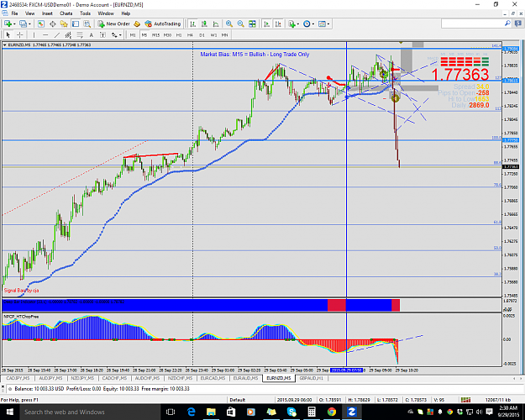Open the Profiles toolbar icon
Screen dimensions: 525x420
pyautogui.click(x=23, y=24)
